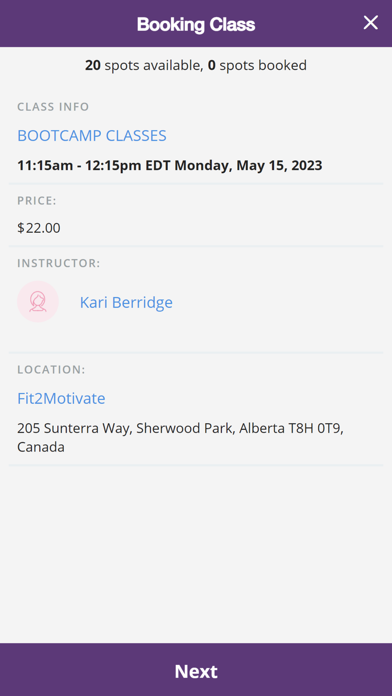Click the LOCATION label
The width and height of the screenshot is (392, 696).
point(51,370)
